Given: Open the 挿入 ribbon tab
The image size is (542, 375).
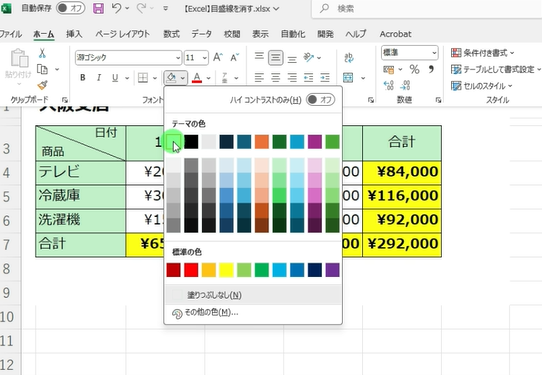Looking at the screenshot, I should 74,34.
